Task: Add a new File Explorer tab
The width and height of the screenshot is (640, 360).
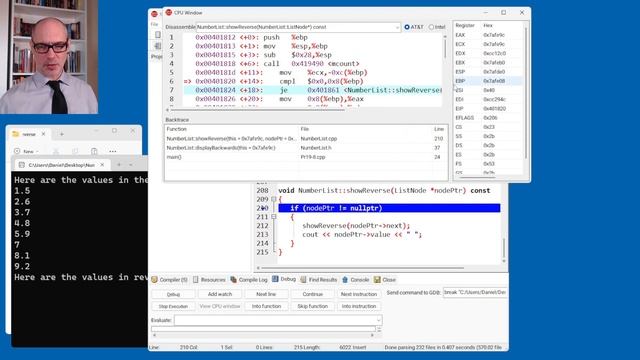Action: [x=62, y=134]
